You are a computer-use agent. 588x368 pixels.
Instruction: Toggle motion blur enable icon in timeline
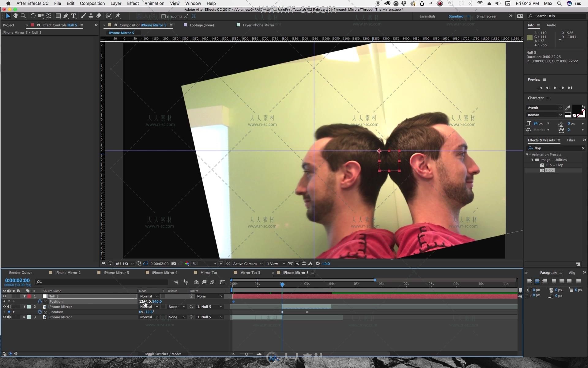pyautogui.click(x=212, y=282)
